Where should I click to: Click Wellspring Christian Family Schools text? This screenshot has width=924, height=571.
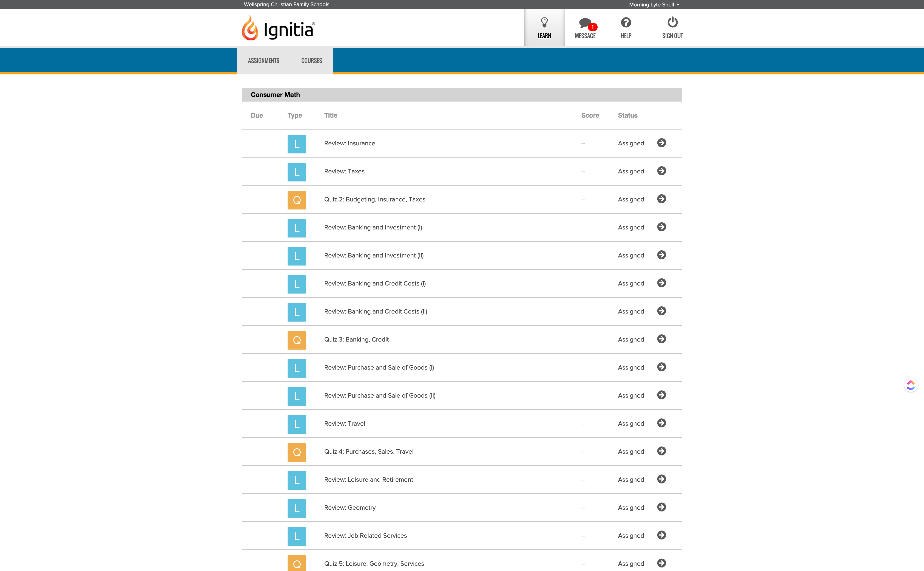(286, 5)
